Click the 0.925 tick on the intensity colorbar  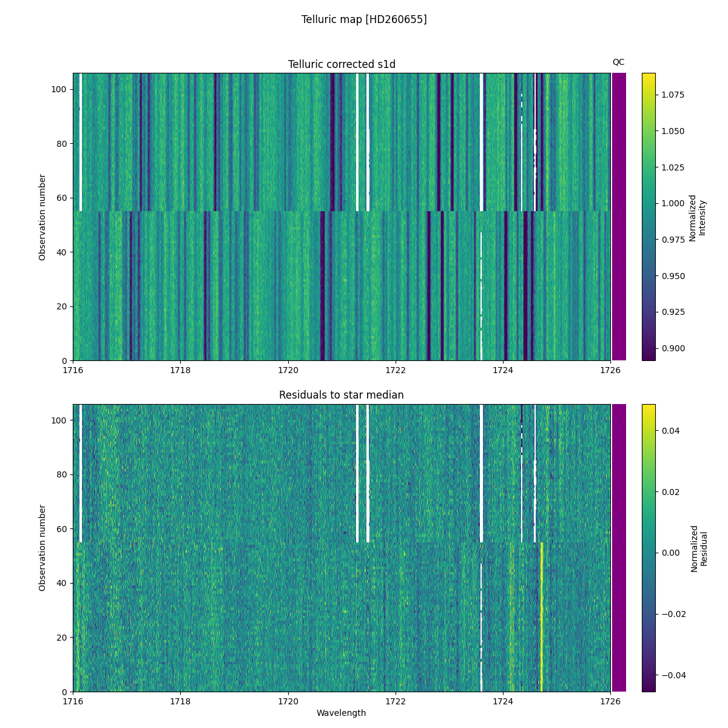[x=673, y=312]
